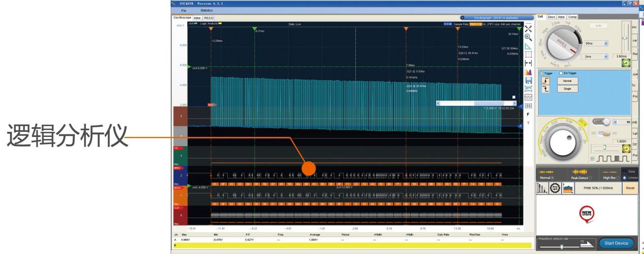Screen dimensions: 644x254
Task: Adjust the Waveform refresh rate slider
Action: tap(561, 246)
